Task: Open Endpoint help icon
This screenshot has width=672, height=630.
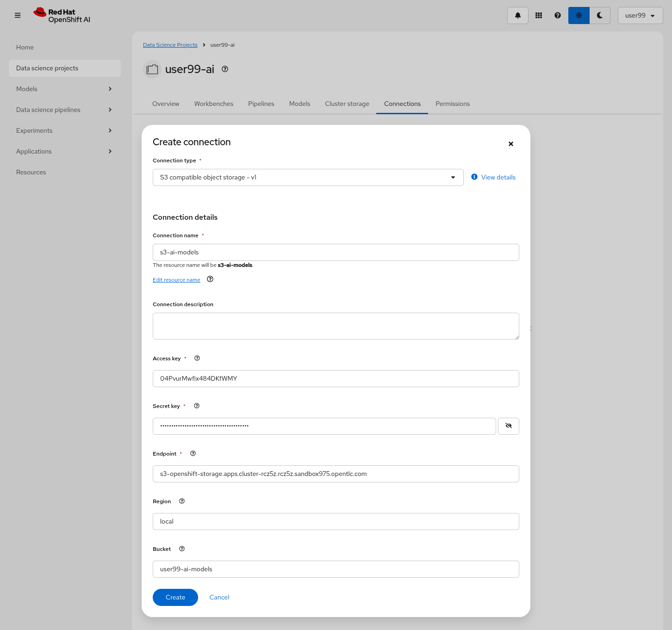Action: click(193, 453)
